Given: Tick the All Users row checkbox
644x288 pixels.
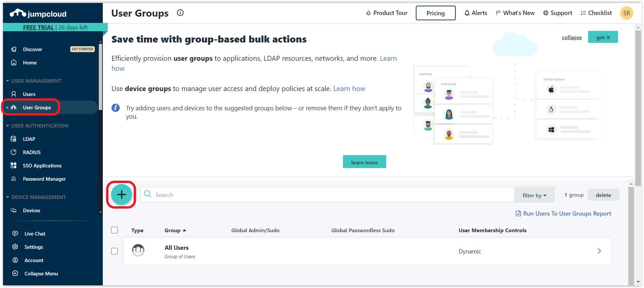Looking at the screenshot, I should 114,251.
